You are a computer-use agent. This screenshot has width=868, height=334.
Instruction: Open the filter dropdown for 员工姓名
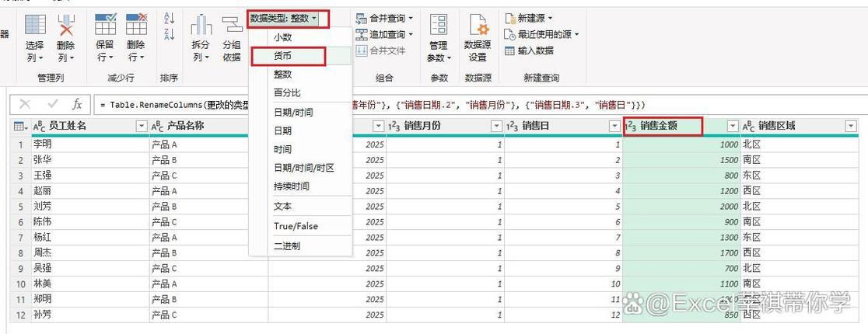click(141, 127)
